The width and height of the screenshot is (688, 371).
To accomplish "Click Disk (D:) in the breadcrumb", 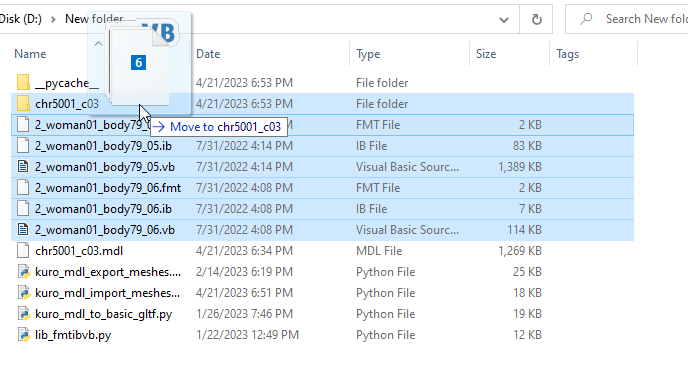I will (x=21, y=19).
